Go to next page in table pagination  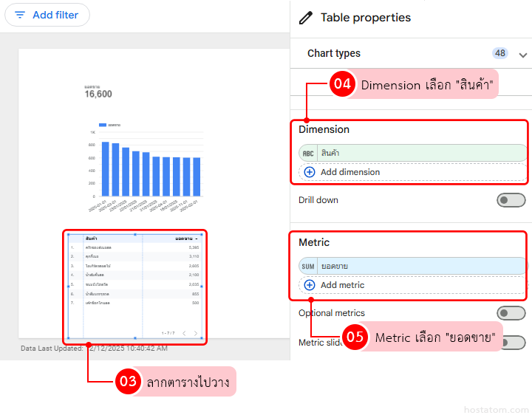coord(196,333)
